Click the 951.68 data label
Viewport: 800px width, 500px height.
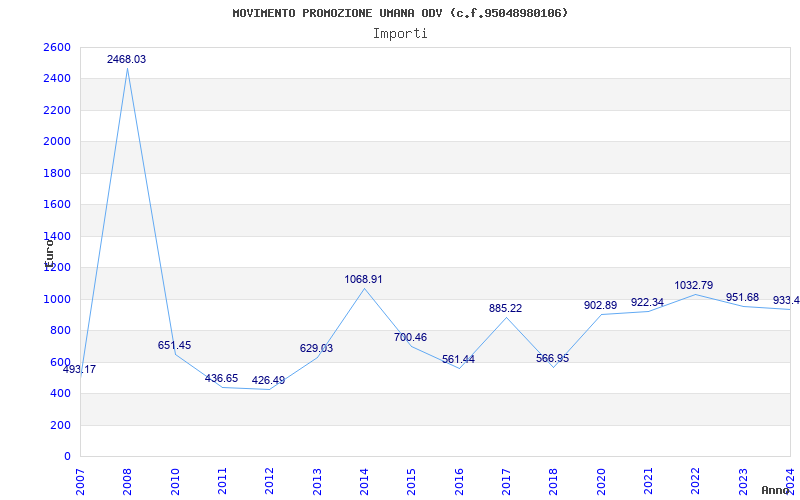pos(742,297)
